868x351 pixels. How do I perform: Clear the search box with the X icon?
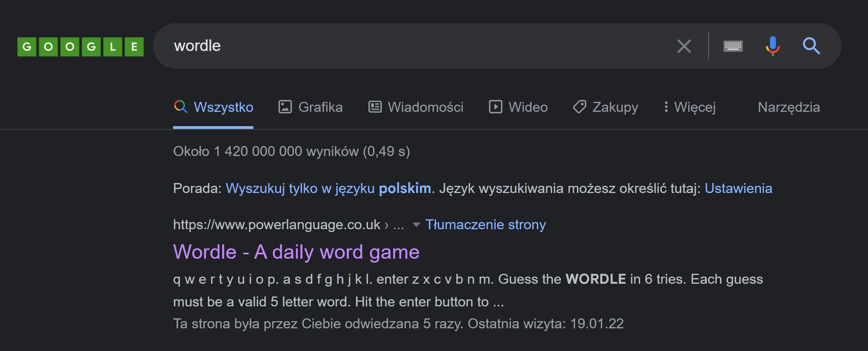pyautogui.click(x=684, y=46)
